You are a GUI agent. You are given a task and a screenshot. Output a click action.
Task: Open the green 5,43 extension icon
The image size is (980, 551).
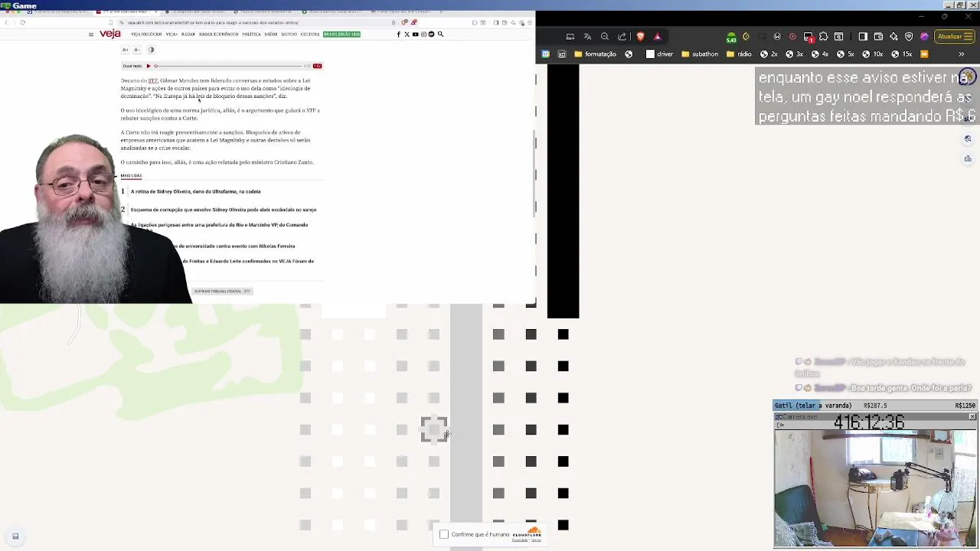point(731,37)
